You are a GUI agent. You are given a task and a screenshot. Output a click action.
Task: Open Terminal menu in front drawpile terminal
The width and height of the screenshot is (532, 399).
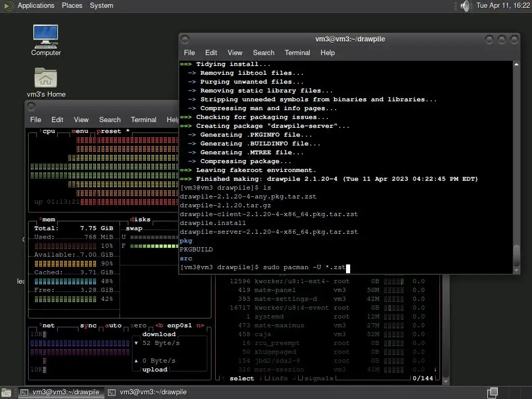pos(297,52)
